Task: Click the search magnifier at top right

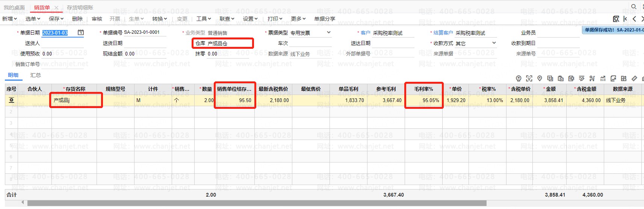Action: click(x=633, y=7)
